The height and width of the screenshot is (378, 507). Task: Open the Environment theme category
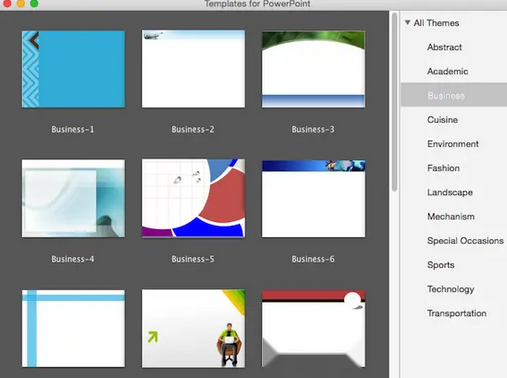pos(453,144)
